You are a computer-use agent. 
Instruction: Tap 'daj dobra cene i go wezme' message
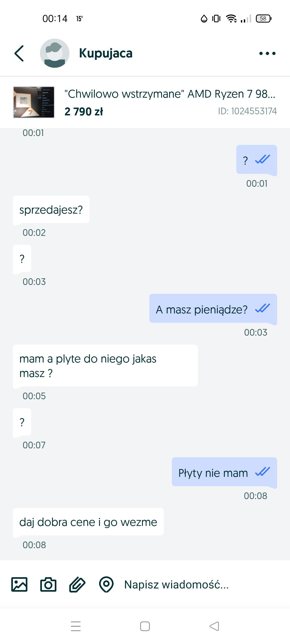(88, 522)
